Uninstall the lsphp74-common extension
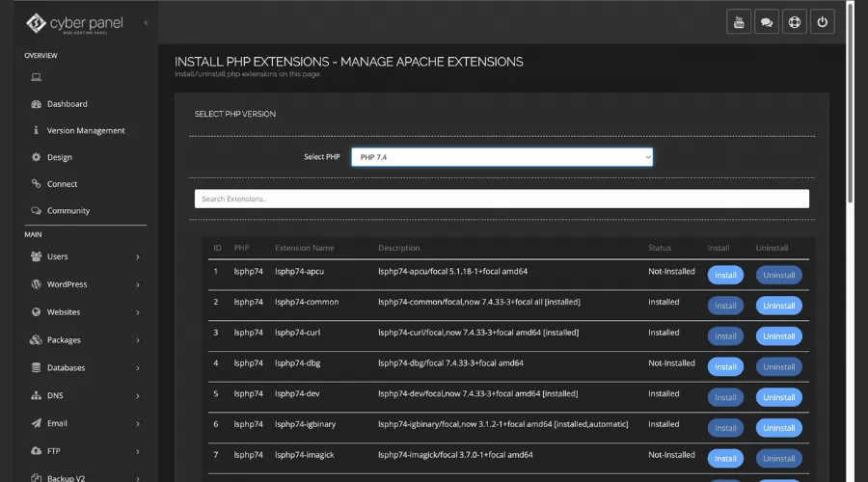Viewport: 868px width, 482px height. (779, 306)
